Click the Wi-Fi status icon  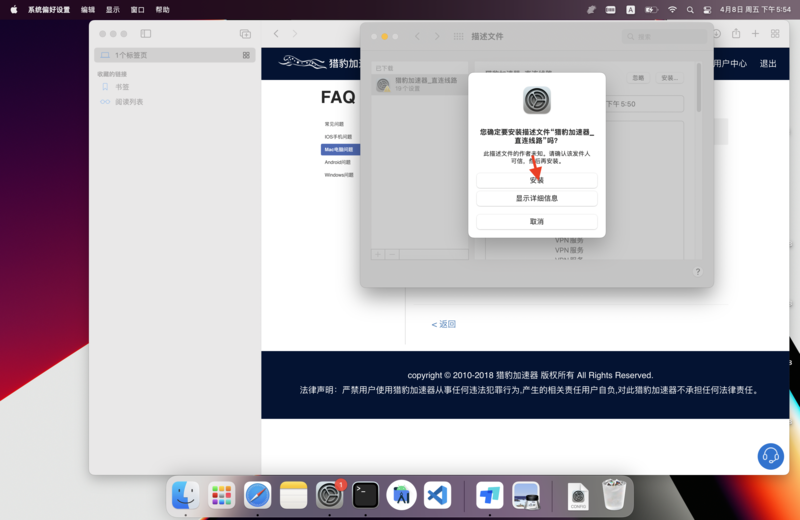(x=672, y=10)
